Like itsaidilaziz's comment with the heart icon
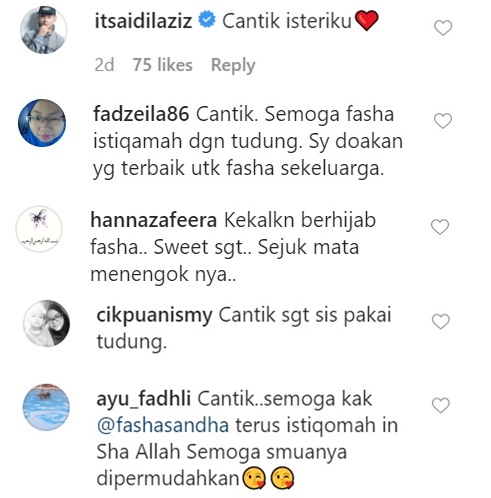The height and width of the screenshot is (498, 491). [443, 28]
